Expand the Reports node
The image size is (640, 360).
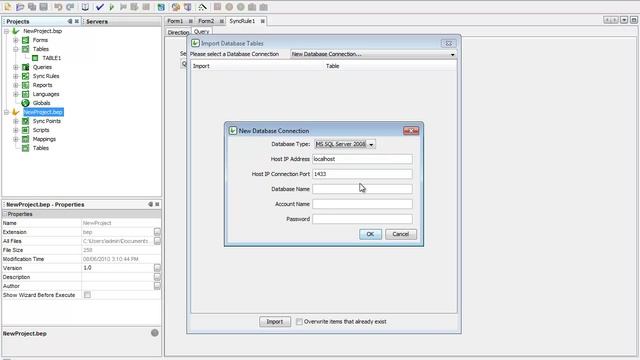16,85
